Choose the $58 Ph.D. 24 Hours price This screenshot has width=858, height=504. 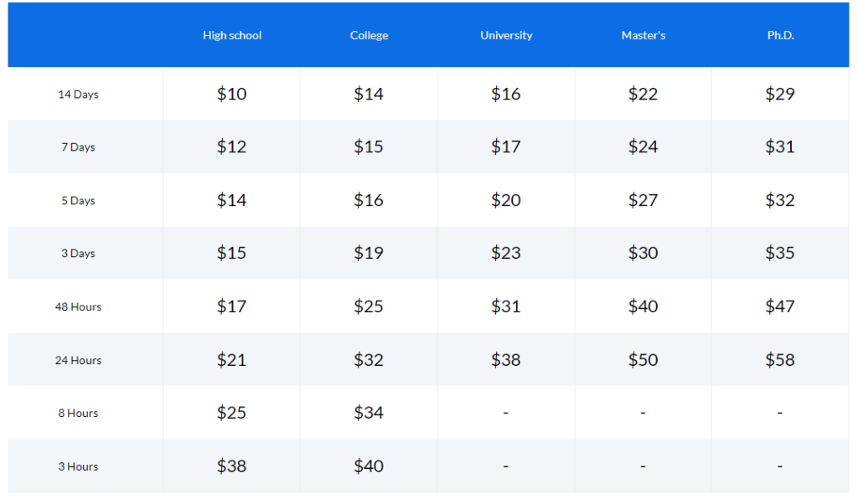click(780, 360)
